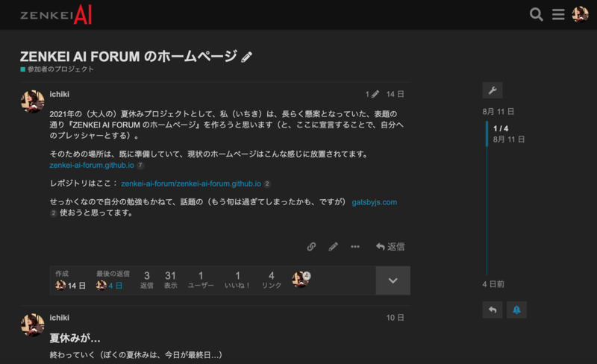597x364 pixels.
Task: Open the poster avatar with badge 4
Action: [301, 280]
